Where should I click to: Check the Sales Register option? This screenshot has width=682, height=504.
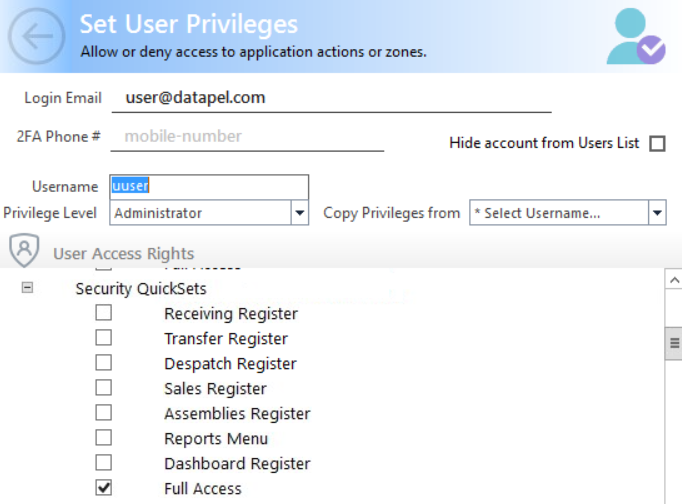[104, 387]
